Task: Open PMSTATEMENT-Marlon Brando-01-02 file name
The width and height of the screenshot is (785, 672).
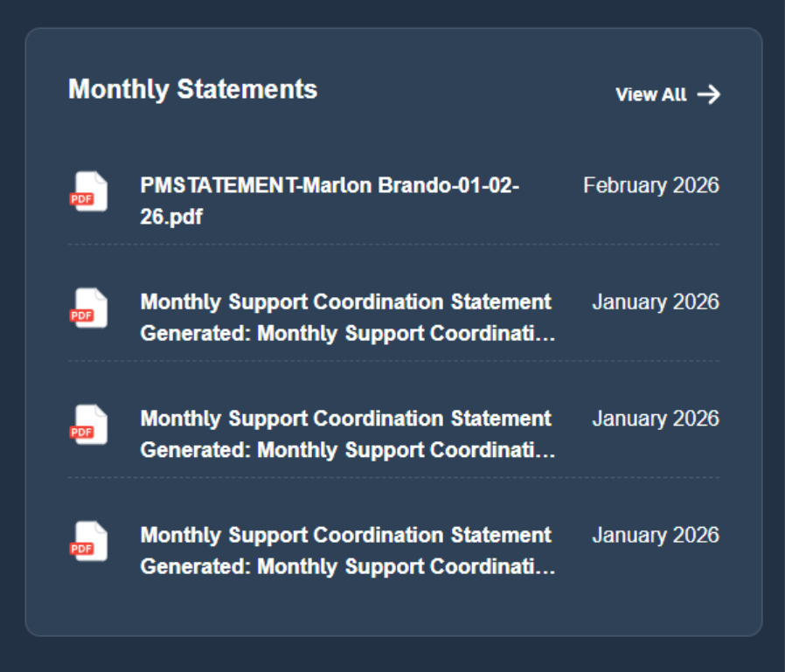Action: 330,185
